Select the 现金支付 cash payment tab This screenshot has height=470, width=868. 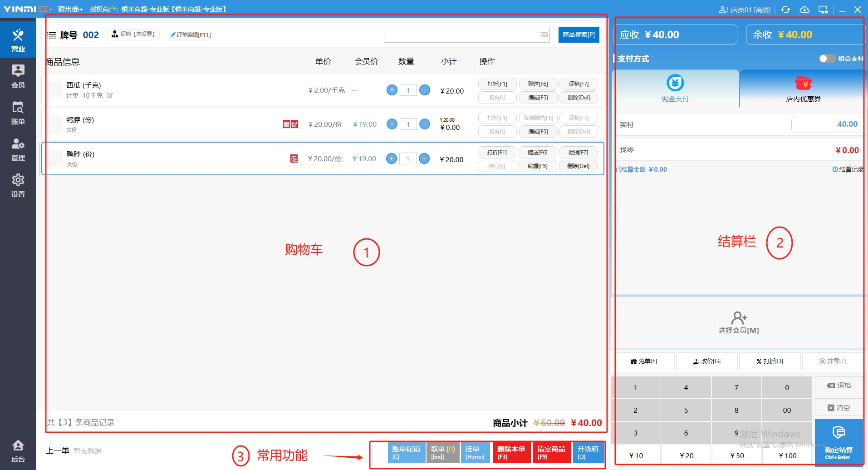point(675,89)
